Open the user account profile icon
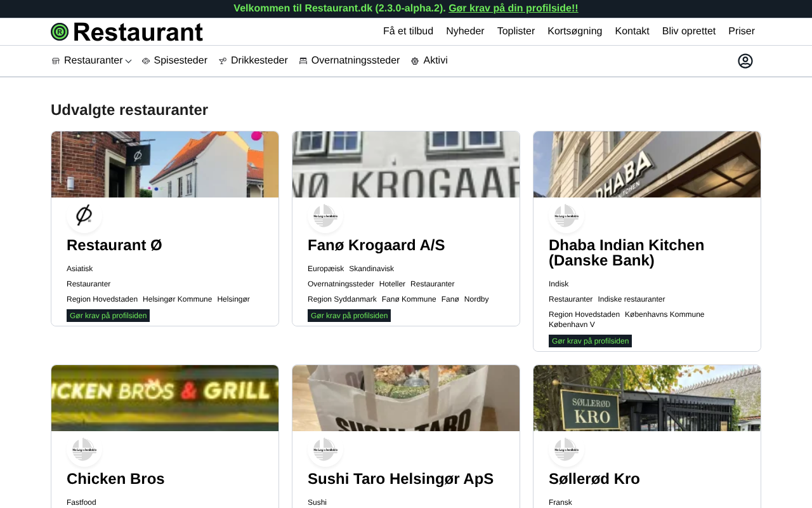Screen dimensions: 812x508 pos(745,61)
